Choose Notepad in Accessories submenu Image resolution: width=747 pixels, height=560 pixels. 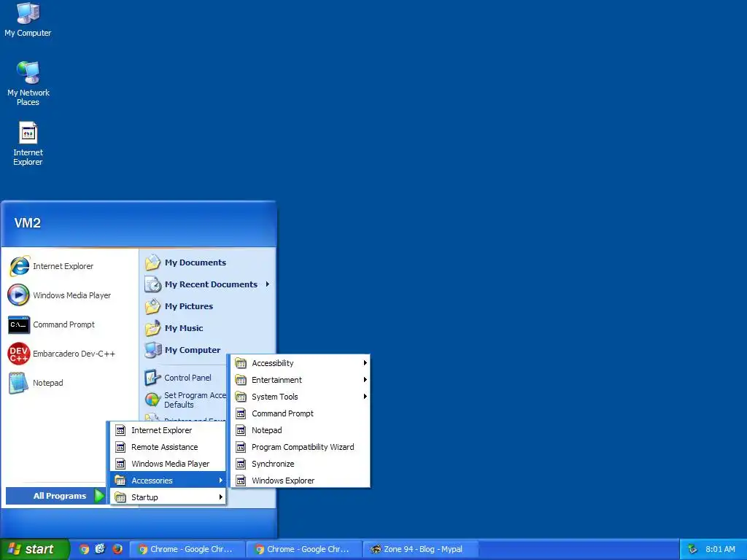300,430
